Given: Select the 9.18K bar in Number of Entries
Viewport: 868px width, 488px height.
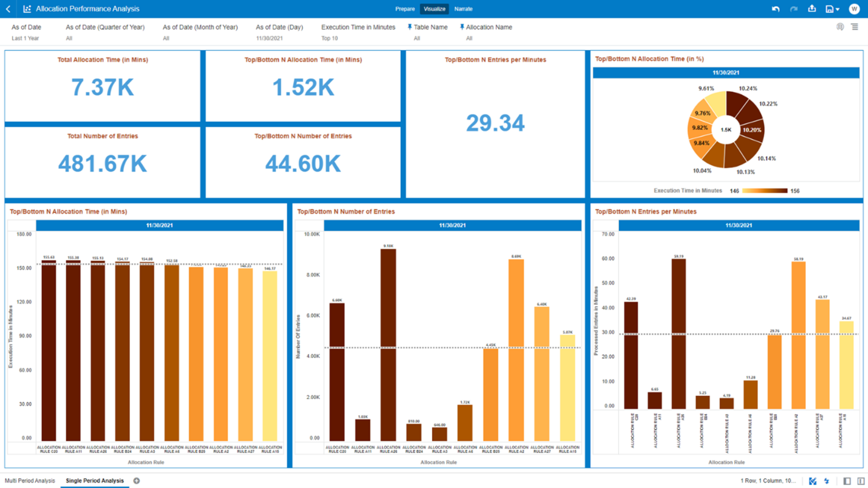Looking at the screenshot, I should (x=388, y=345).
